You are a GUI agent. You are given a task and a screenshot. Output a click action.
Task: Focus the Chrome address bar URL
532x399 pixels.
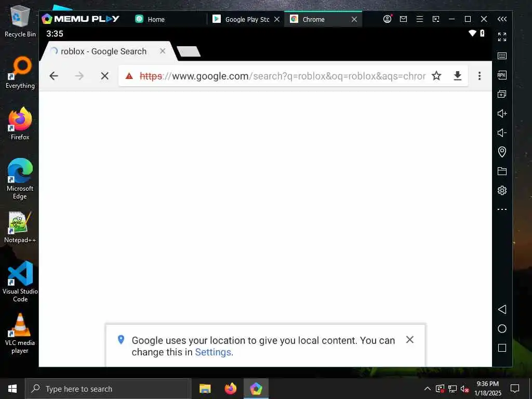(282, 76)
